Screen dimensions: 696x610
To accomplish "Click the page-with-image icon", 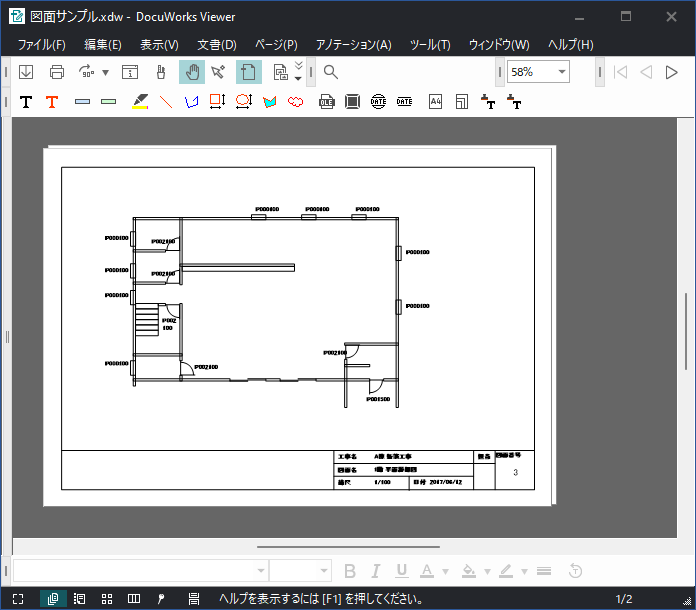I will coord(281,72).
